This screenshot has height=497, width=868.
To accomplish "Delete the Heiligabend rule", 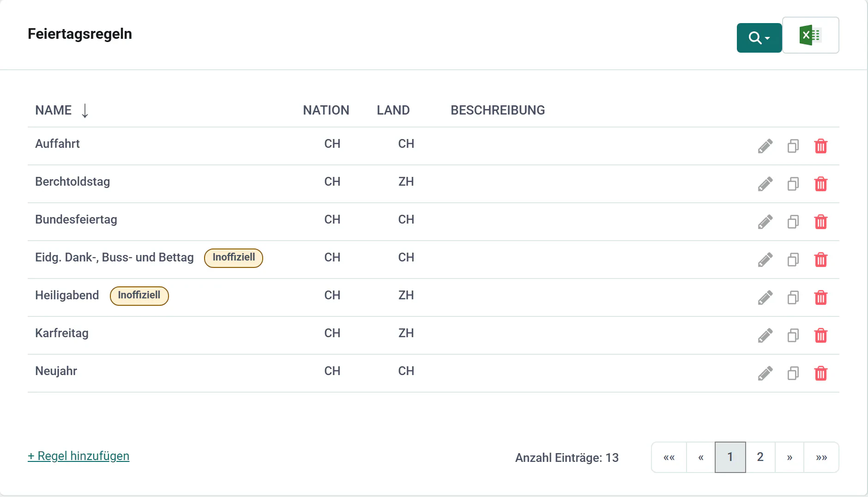I will tap(820, 297).
